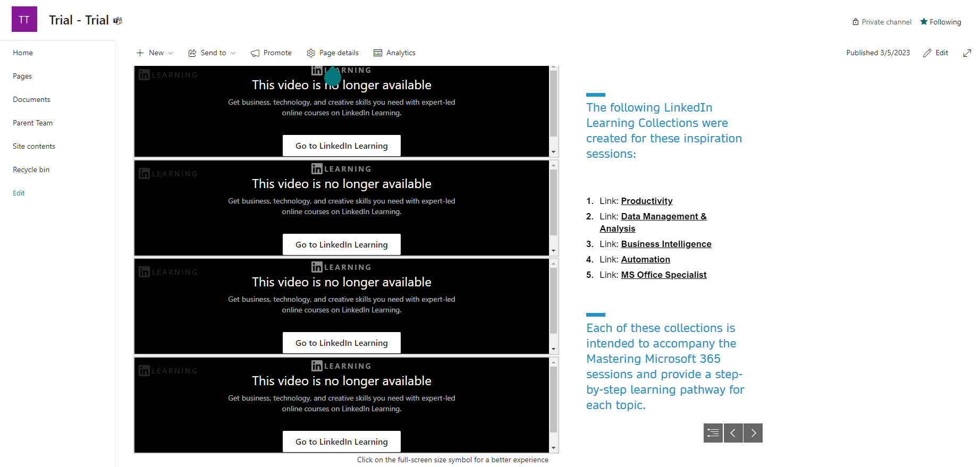
Task: Click the Trial - Trial site title
Action: pos(79,20)
